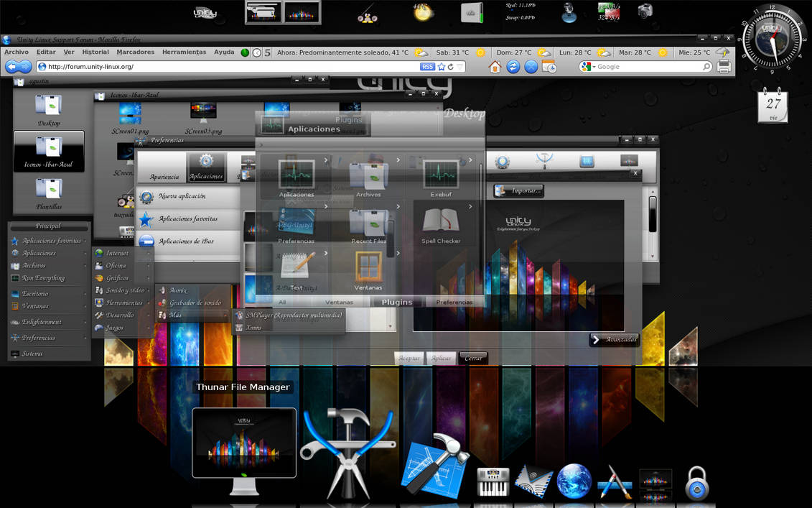
Task: Expand the Oficina submenu
Action: 123,265
